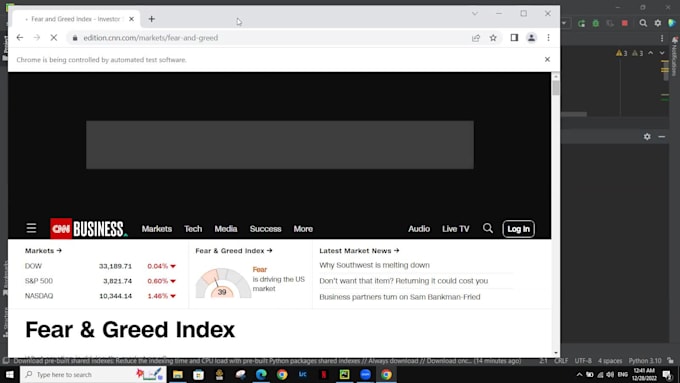Go to next highlighted problem arrow
This screenshot has height=383, width=680.
(x=662, y=53)
